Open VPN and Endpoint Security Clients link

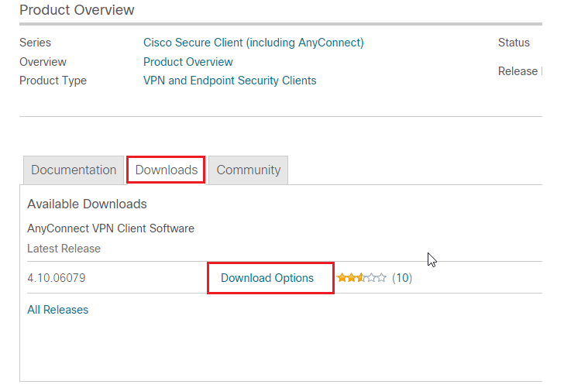[229, 81]
